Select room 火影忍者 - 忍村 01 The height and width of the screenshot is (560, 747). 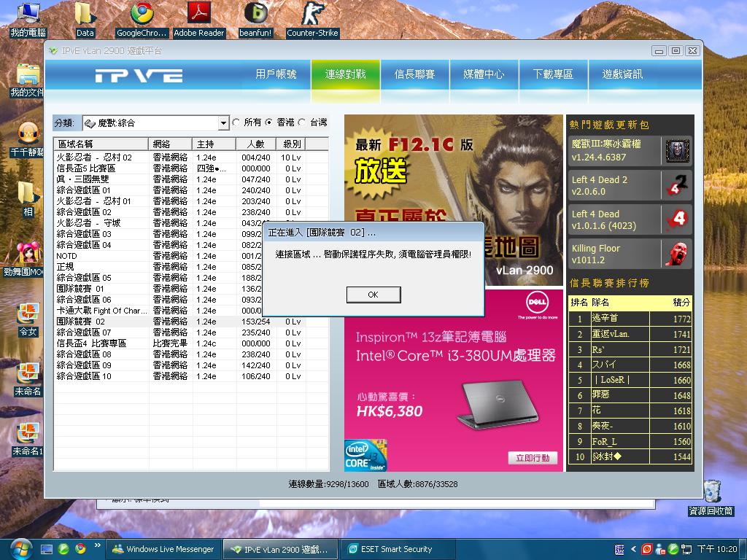[191, 201]
